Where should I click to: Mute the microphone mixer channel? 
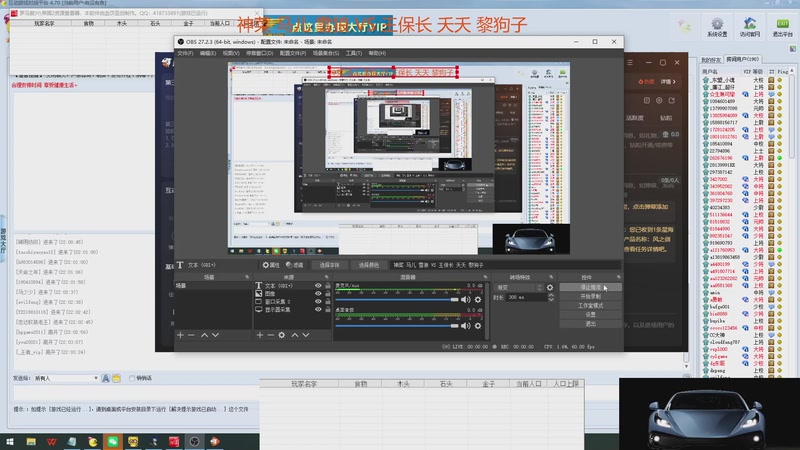tap(465, 300)
